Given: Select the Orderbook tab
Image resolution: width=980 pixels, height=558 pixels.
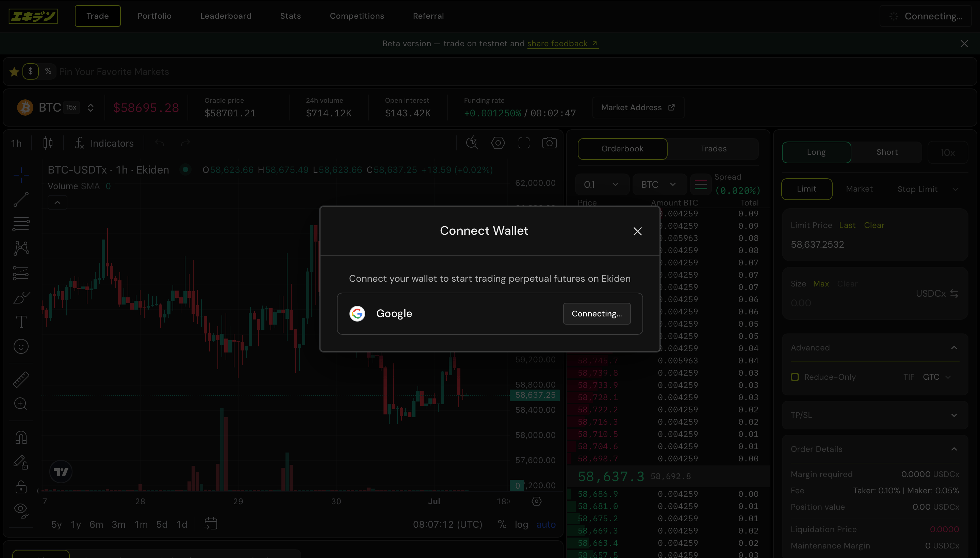Looking at the screenshot, I should point(622,149).
